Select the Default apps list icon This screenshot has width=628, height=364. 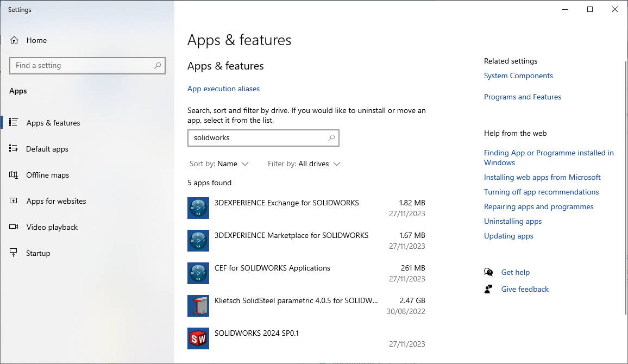14,148
